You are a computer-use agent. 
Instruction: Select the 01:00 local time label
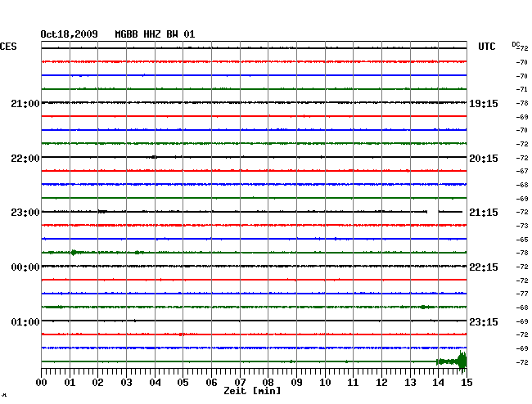point(25,321)
